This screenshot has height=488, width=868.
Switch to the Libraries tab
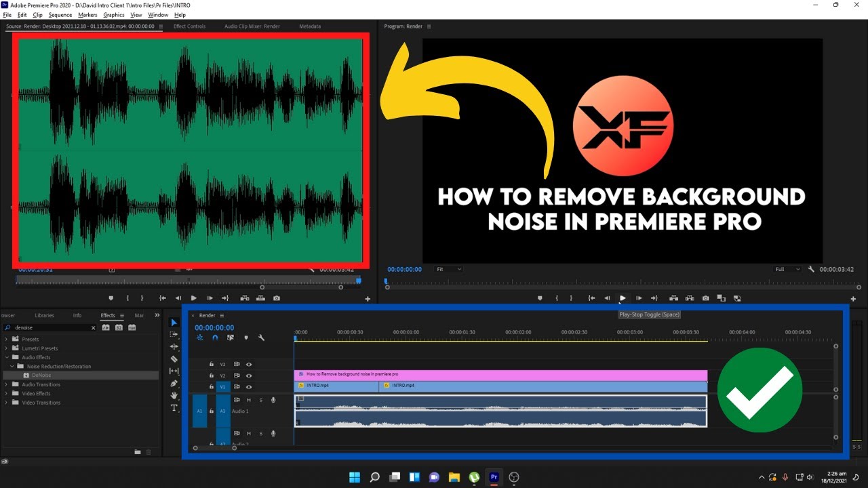[45, 315]
